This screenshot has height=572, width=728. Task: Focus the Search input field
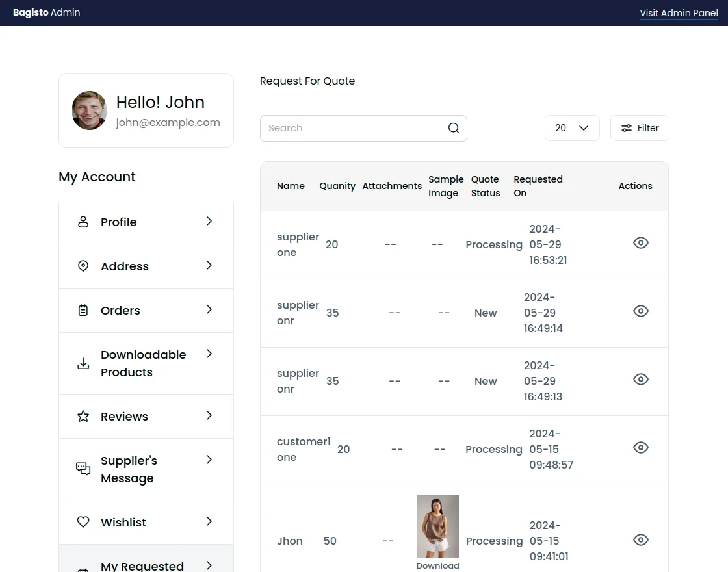pyautogui.click(x=351, y=128)
